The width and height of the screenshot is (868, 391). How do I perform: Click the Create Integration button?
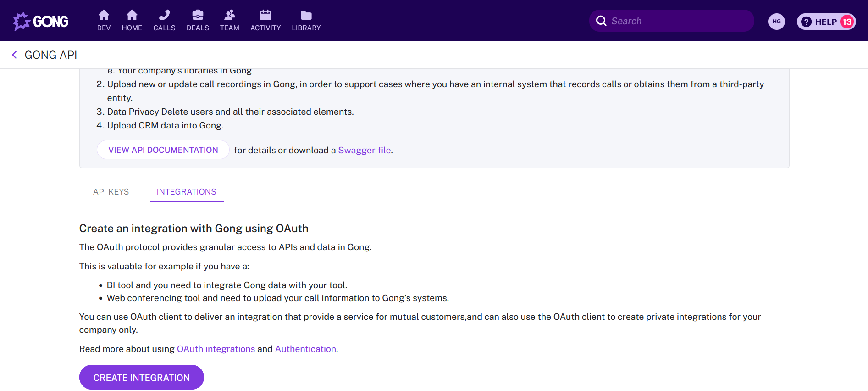(x=141, y=377)
